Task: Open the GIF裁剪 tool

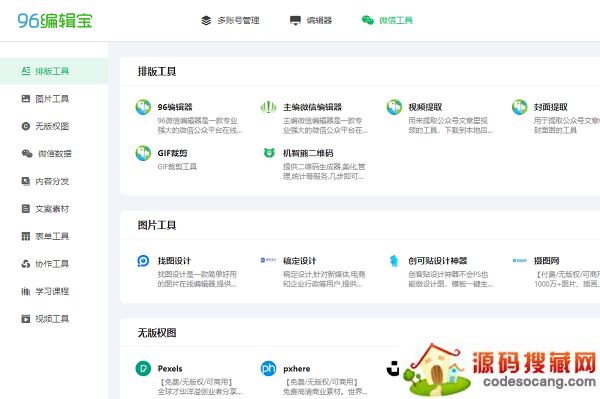Action: pos(173,153)
